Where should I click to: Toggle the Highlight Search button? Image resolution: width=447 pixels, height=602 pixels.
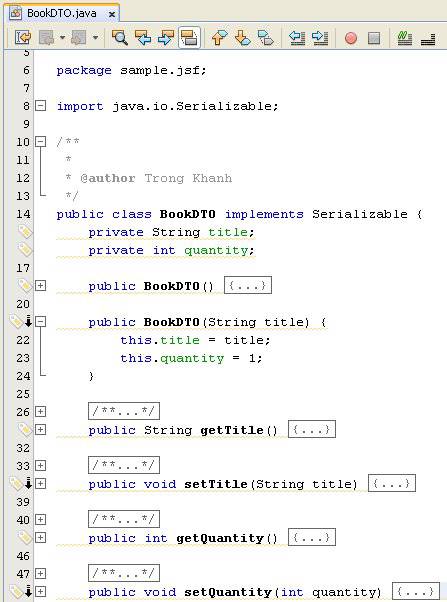pyautogui.click(x=189, y=38)
